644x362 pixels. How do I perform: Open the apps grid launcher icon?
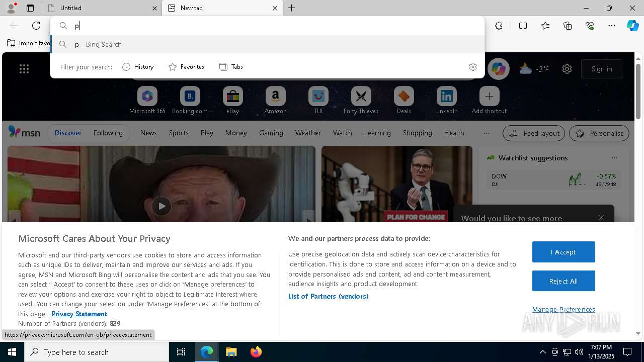(x=24, y=69)
